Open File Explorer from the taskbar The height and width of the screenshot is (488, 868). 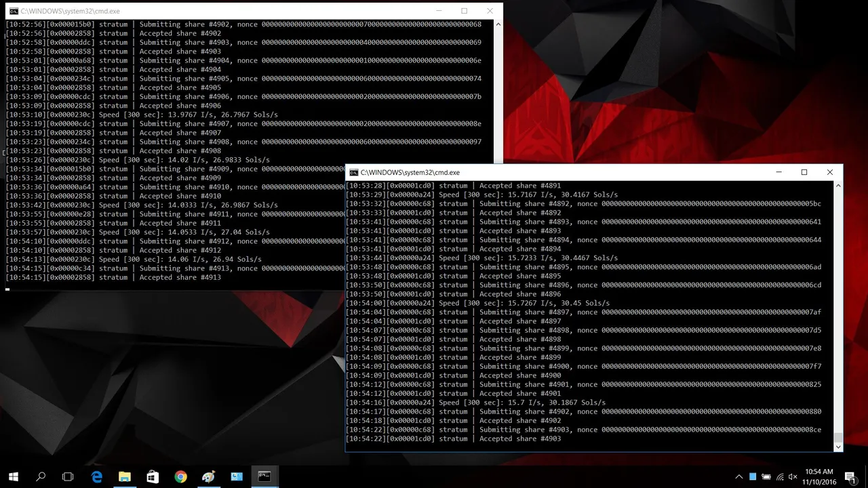coord(124,476)
